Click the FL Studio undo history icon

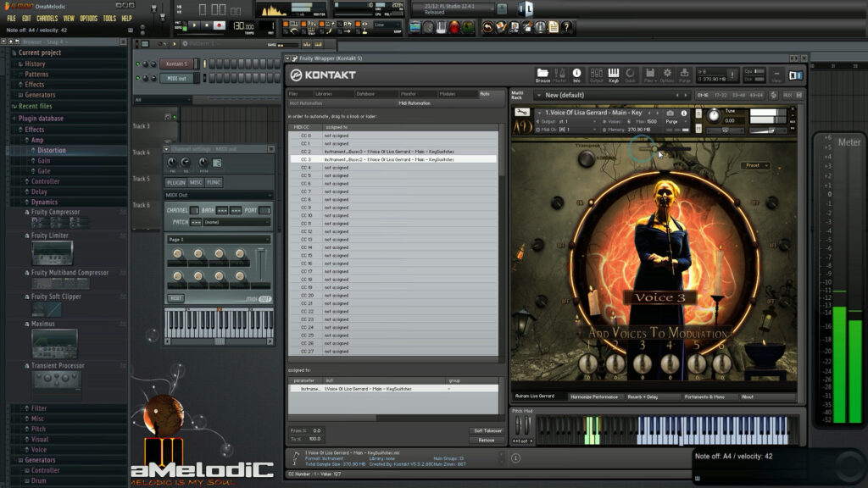click(x=487, y=27)
